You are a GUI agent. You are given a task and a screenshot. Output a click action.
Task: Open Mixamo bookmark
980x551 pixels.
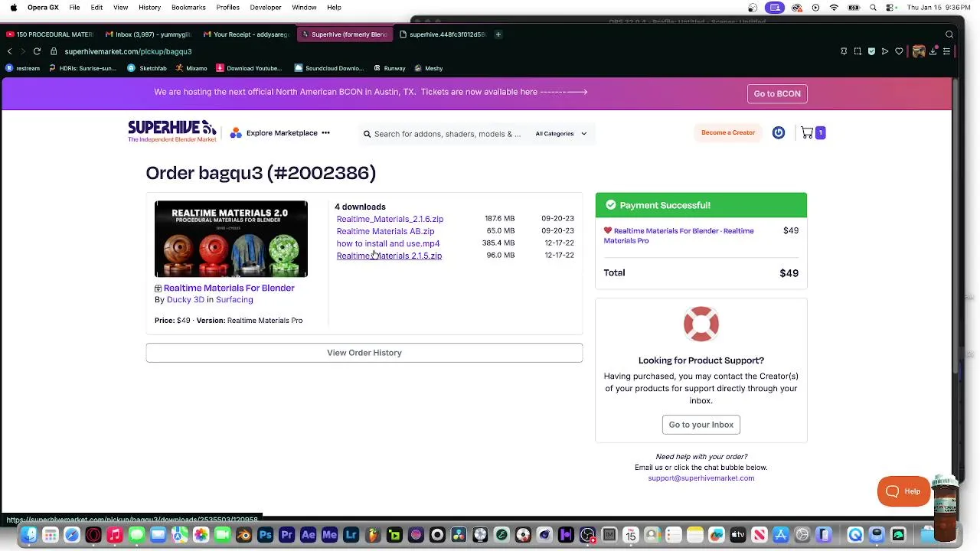[191, 68]
